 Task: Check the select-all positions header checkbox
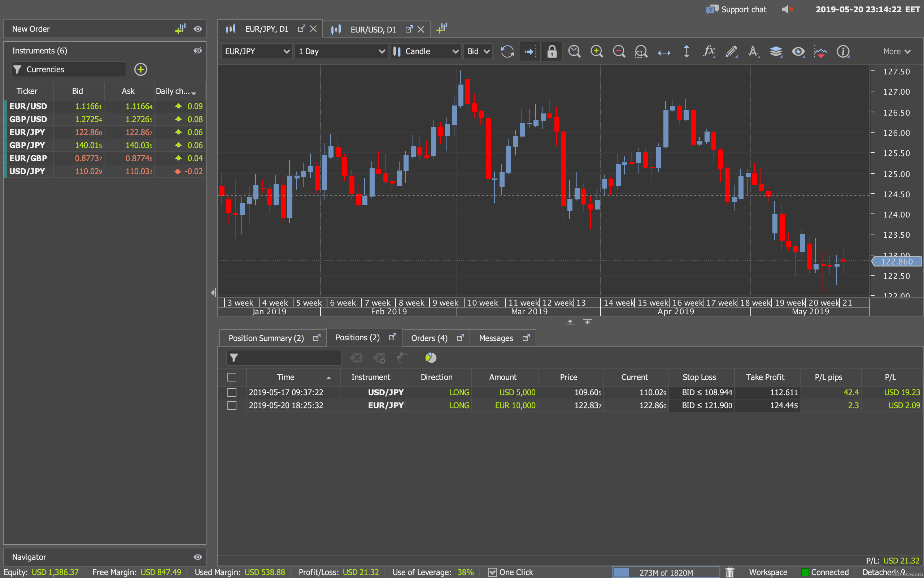coord(231,377)
